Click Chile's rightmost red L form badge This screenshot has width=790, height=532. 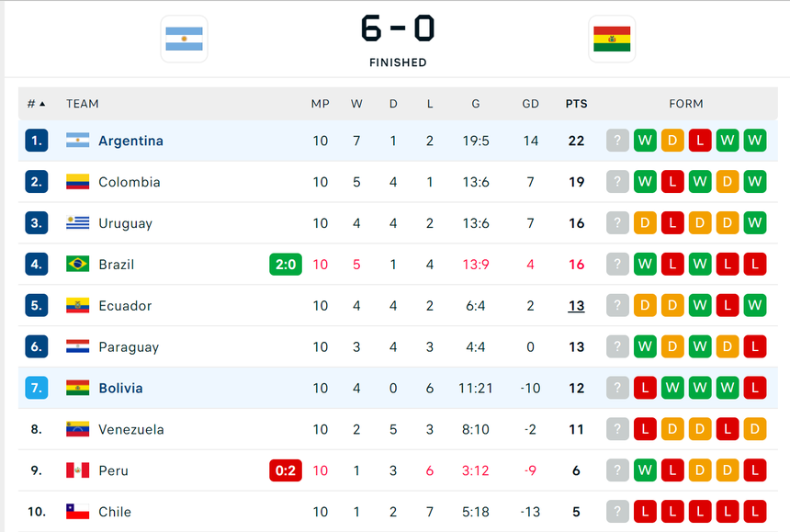[x=755, y=512]
